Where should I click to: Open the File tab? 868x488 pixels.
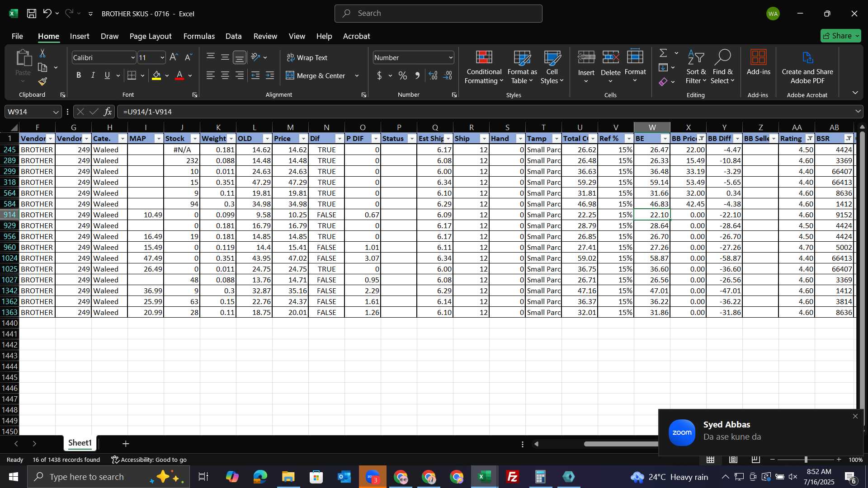click(17, 36)
